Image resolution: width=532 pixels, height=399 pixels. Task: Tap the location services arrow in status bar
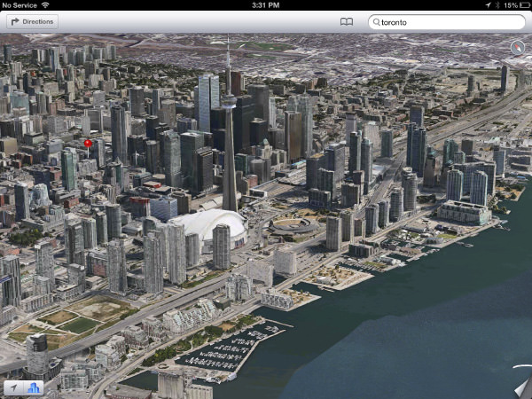(488, 5)
